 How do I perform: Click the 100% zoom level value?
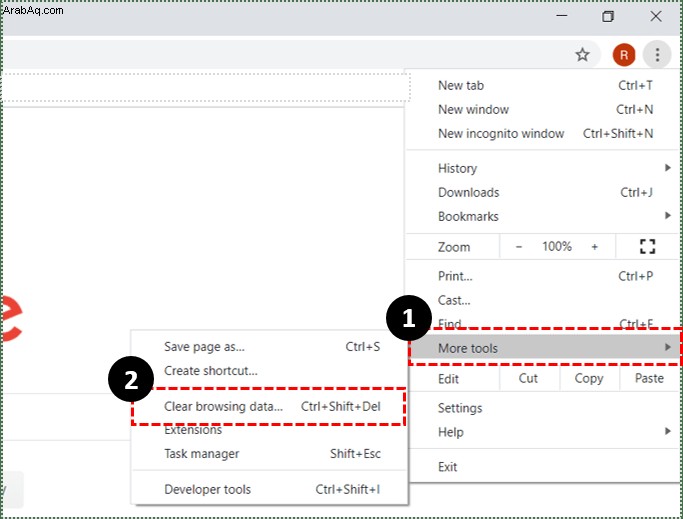tap(557, 247)
